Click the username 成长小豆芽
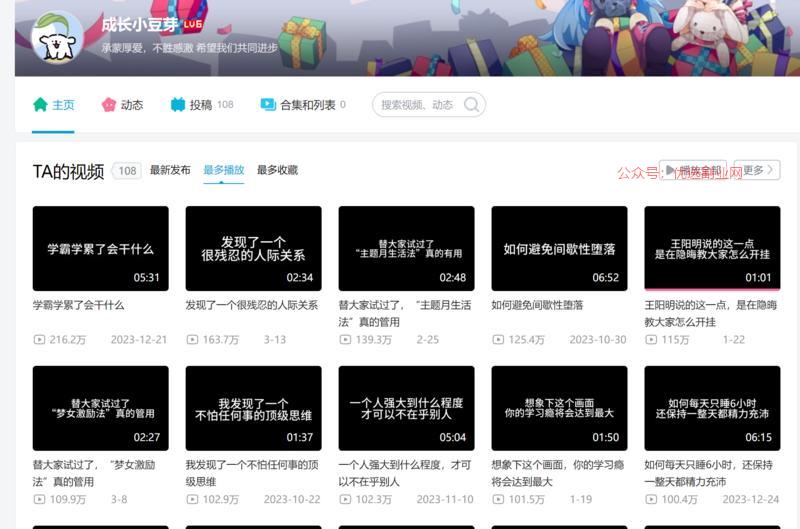Image resolution: width=800 pixels, height=529 pixels. point(140,24)
